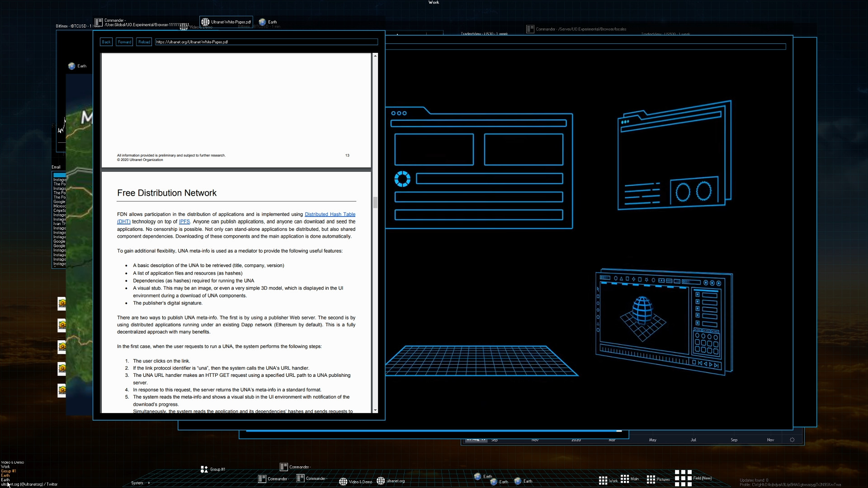
Task: Open the IPFS hyperlink in the document
Action: pyautogui.click(x=184, y=222)
